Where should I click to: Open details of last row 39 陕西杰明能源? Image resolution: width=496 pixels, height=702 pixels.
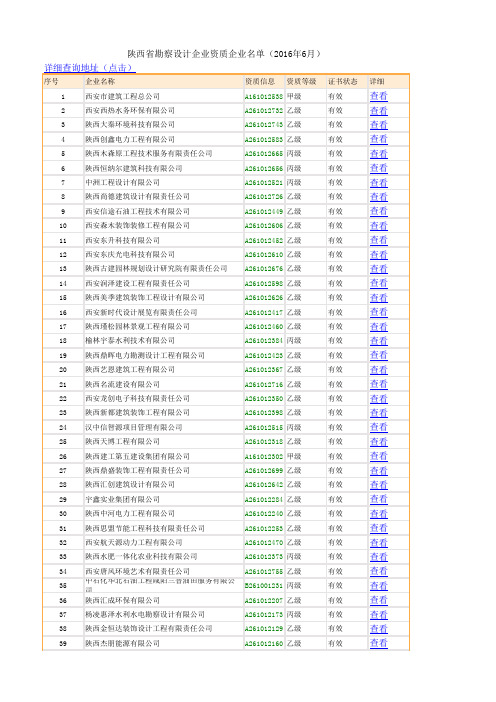[x=379, y=643]
